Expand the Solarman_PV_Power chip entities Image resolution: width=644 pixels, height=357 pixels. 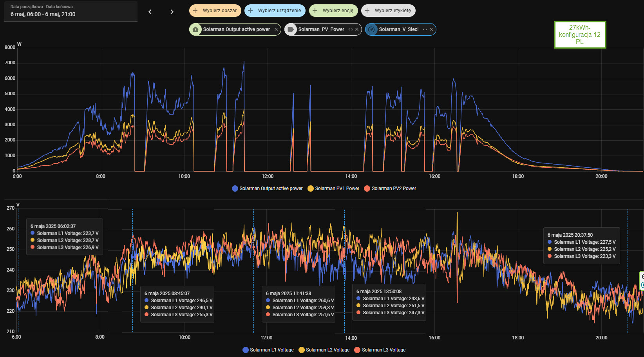pyautogui.click(x=351, y=29)
